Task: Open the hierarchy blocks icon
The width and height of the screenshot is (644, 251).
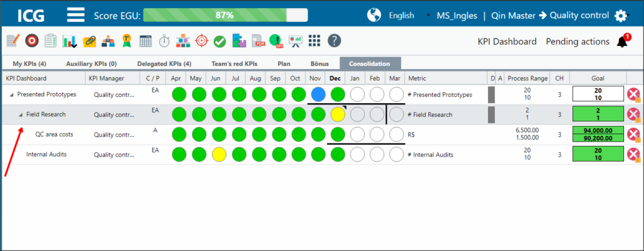Action: point(183,41)
